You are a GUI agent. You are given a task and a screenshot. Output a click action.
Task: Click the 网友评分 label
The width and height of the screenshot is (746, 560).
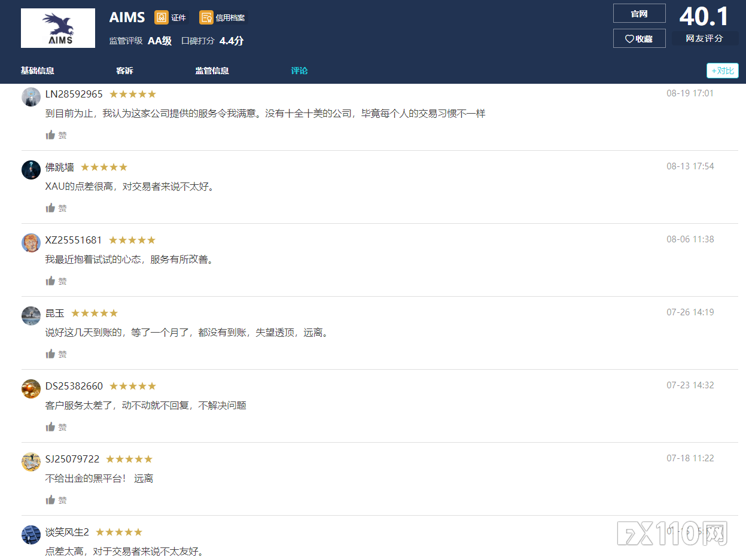(705, 38)
